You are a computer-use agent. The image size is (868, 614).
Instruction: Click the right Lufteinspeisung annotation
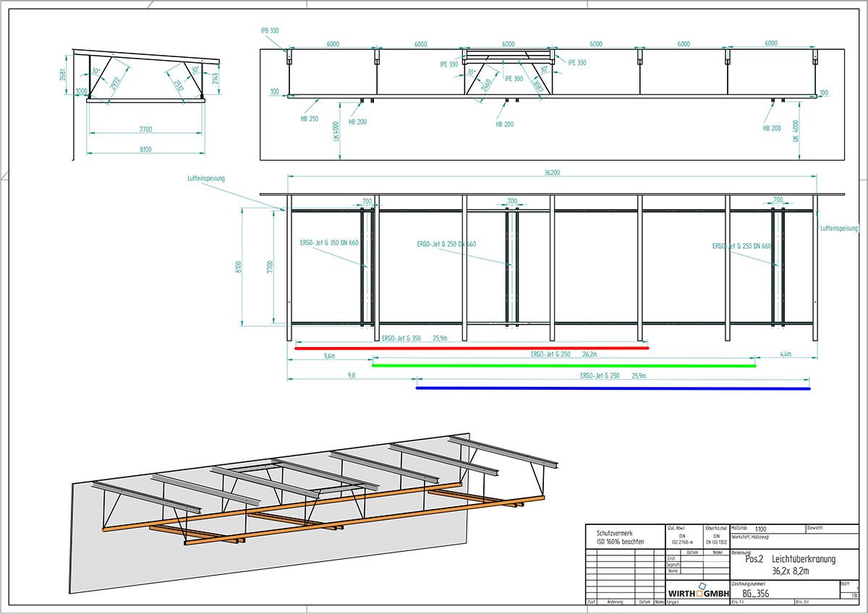click(x=838, y=229)
